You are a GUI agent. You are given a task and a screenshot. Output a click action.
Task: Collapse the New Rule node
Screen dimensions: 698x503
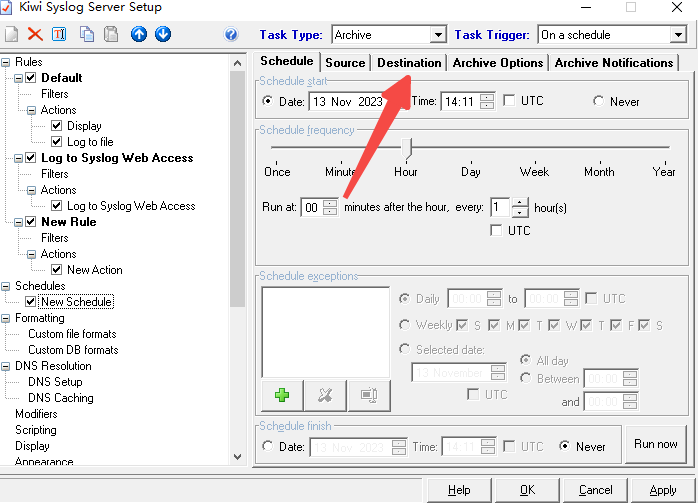click(18, 222)
